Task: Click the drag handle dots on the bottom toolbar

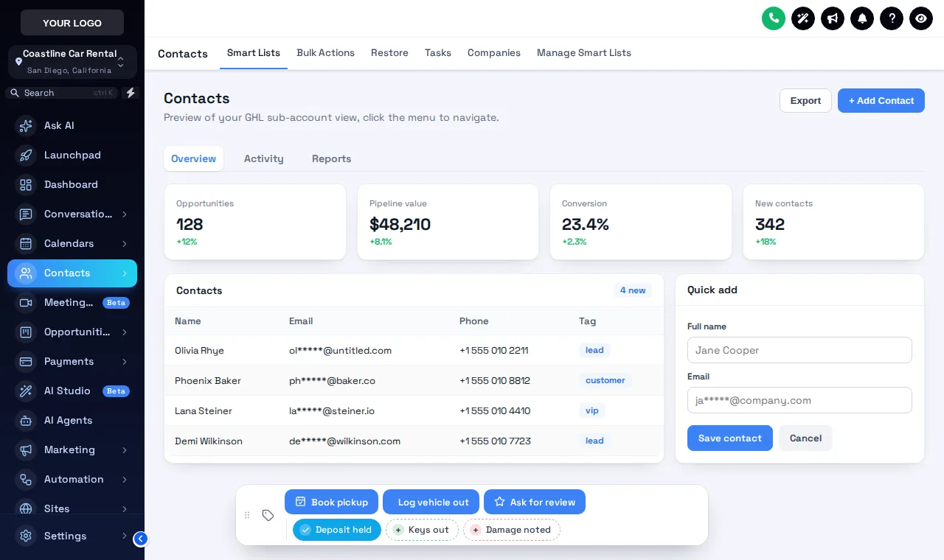Action: (x=247, y=515)
